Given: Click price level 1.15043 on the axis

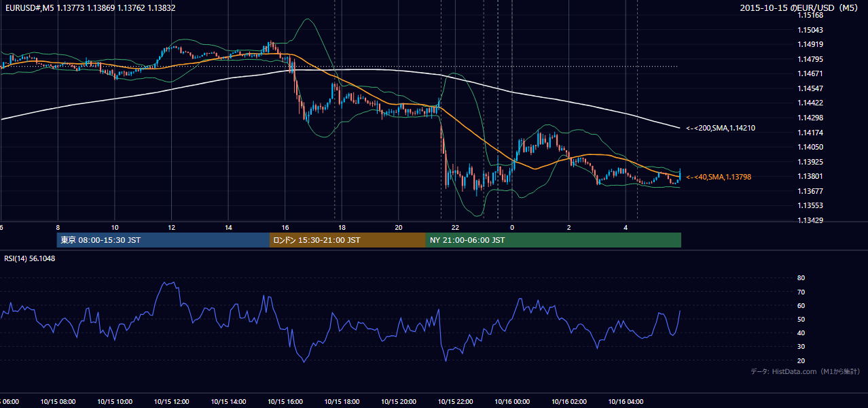Looking at the screenshot, I should (810, 30).
